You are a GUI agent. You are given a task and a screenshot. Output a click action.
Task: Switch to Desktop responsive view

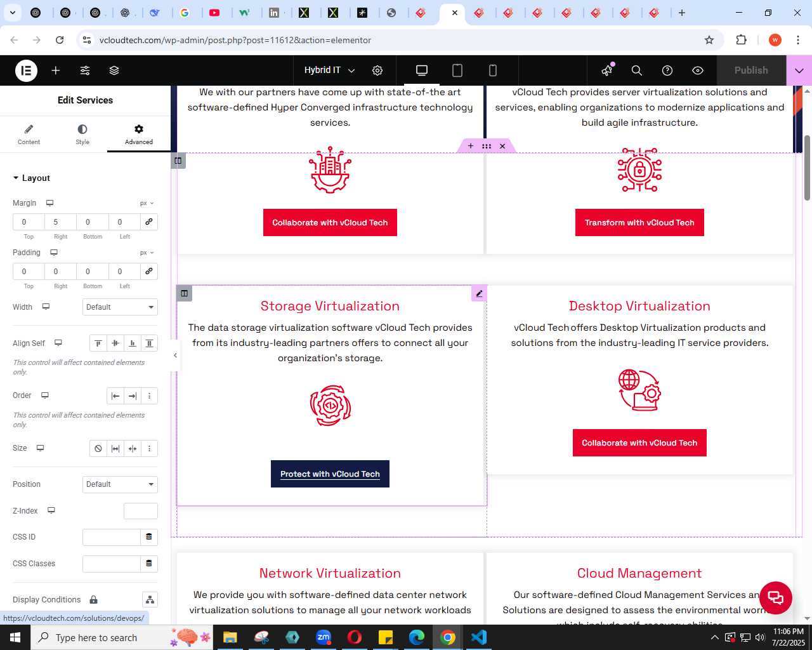422,70
